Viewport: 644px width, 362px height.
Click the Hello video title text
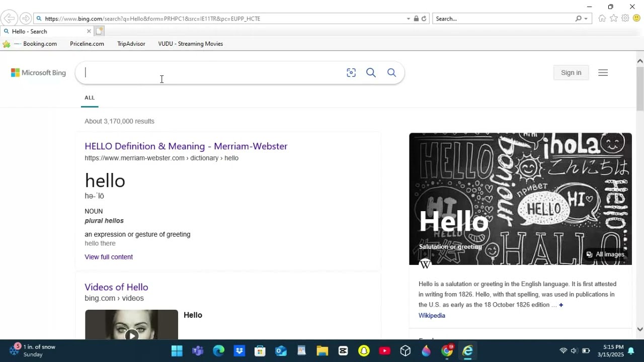193,315
